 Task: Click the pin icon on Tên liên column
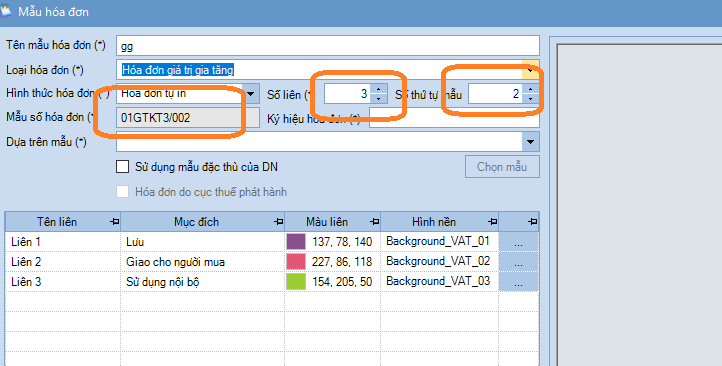click(115, 222)
